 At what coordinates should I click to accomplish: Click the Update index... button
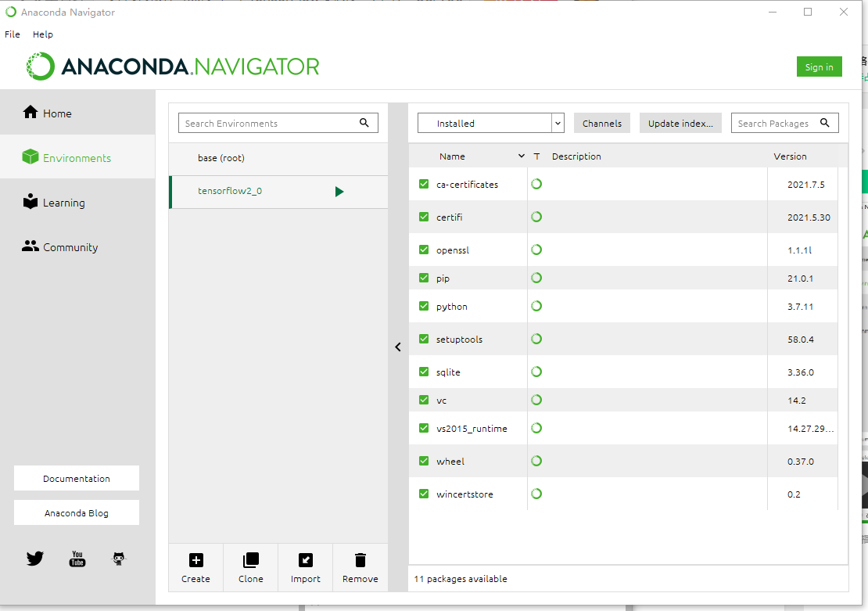click(680, 123)
